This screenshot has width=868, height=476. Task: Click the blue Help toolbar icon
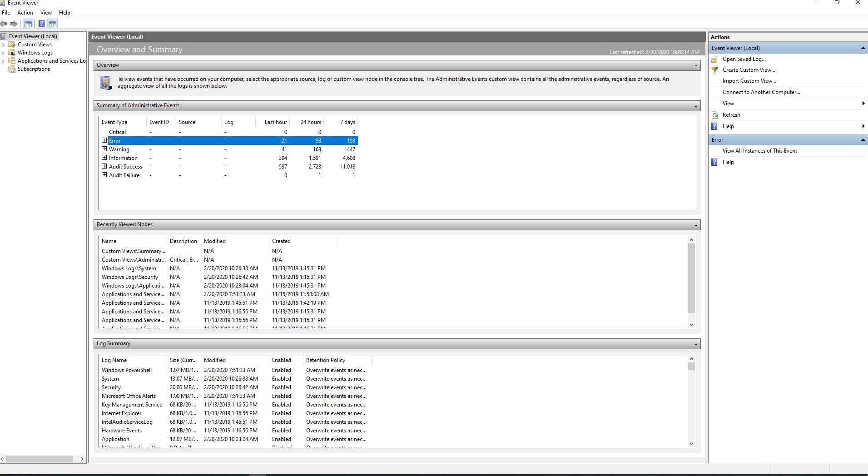click(x=41, y=24)
